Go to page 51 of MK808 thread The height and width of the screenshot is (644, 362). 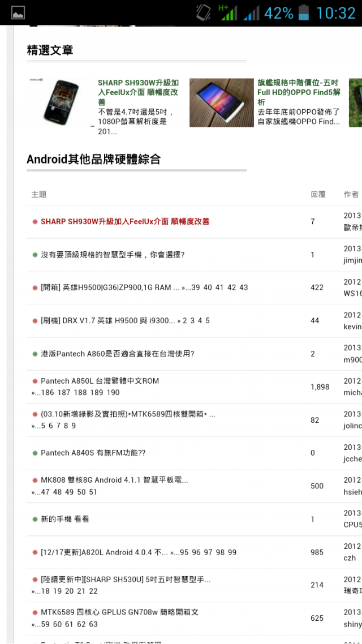point(93,492)
